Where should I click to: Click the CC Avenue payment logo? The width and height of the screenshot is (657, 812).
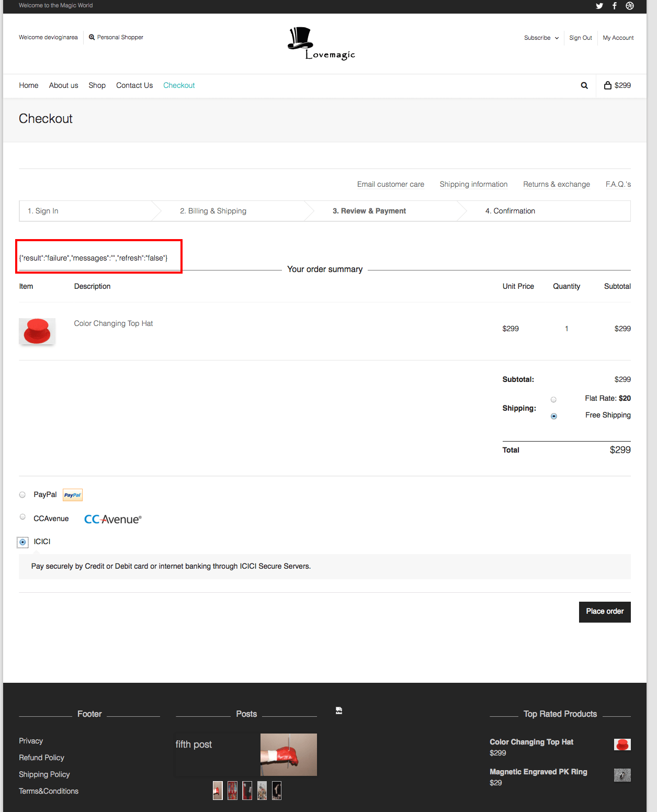[x=112, y=518]
